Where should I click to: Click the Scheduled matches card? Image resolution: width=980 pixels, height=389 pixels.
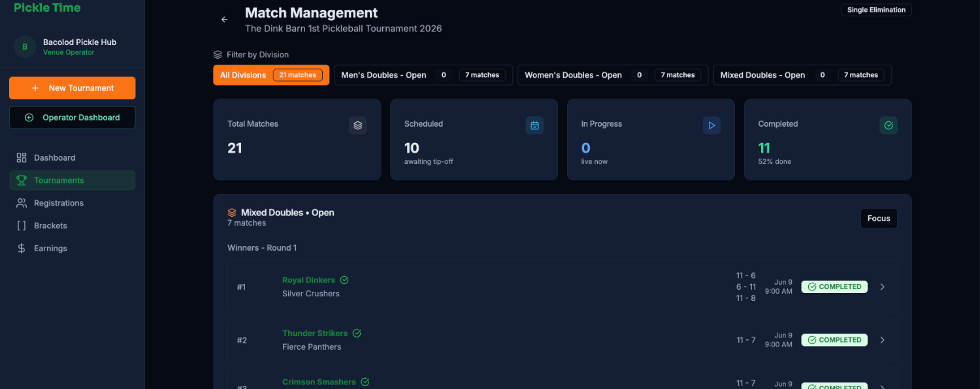tap(474, 140)
